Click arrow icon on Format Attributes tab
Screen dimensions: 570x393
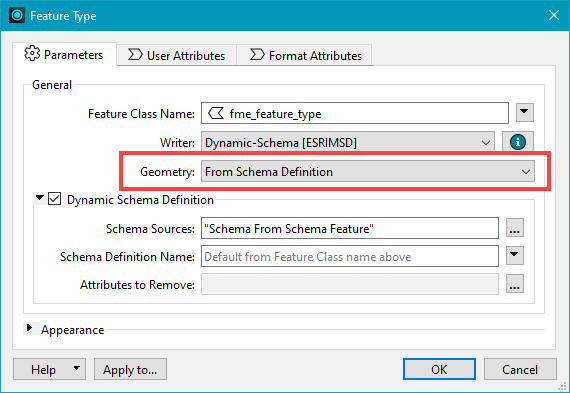click(257, 55)
